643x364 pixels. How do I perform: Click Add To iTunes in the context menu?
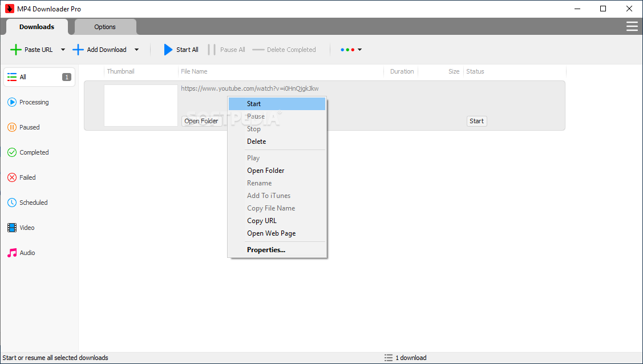click(x=277, y=196)
